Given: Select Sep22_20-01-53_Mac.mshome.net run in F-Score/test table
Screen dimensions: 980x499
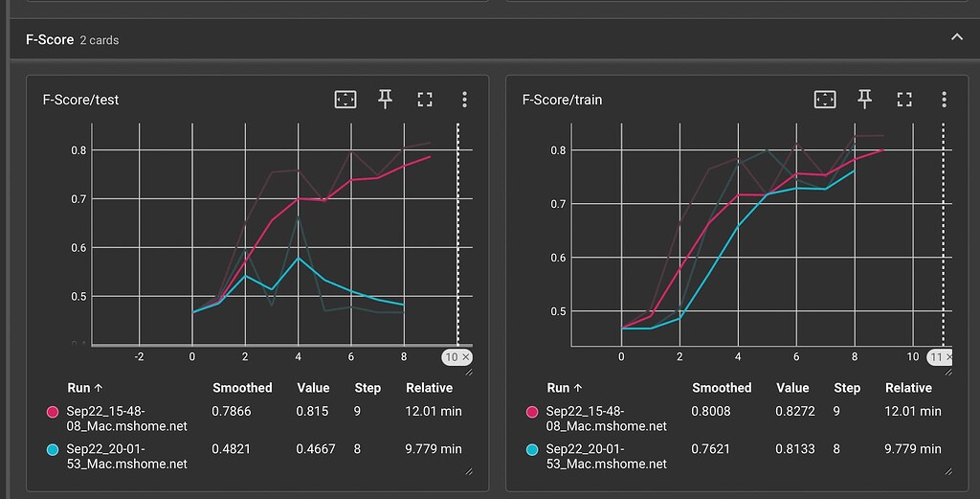Looking at the screenshot, I should pos(127,457).
